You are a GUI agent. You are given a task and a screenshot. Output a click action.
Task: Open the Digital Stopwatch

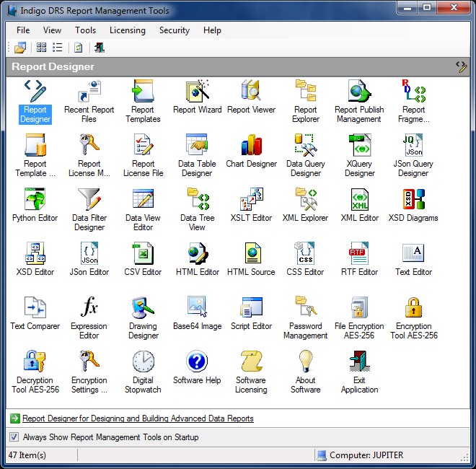(x=143, y=372)
